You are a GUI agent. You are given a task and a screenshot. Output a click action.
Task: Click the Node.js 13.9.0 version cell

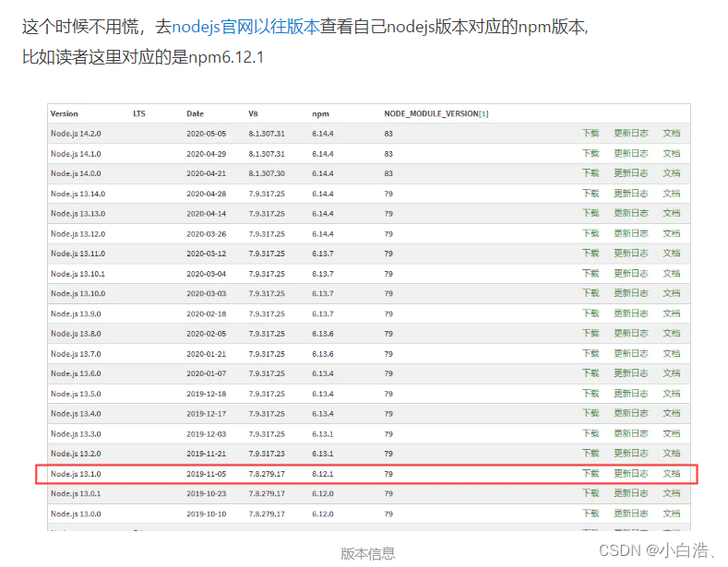(76, 314)
